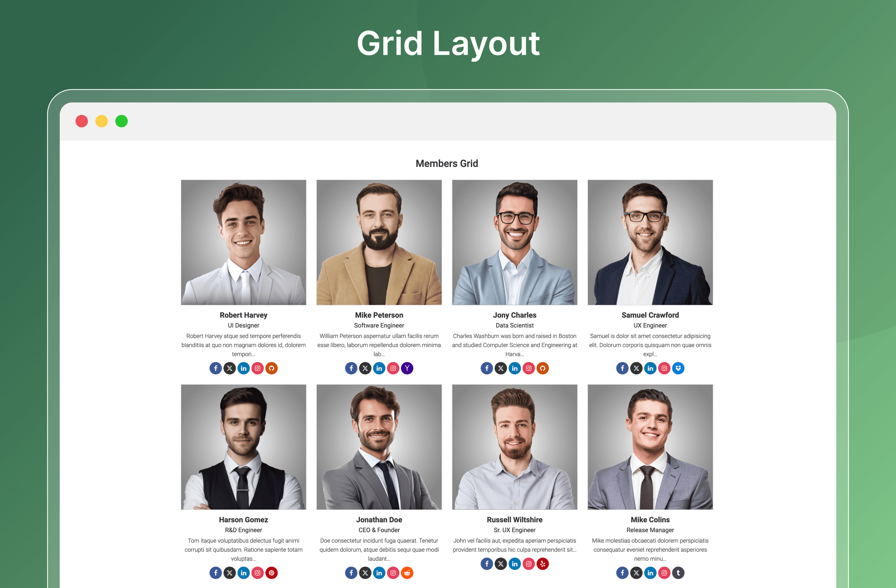Click Harson Gomez's Pinterest icon
Screen dimensions: 896x588
tap(271, 573)
